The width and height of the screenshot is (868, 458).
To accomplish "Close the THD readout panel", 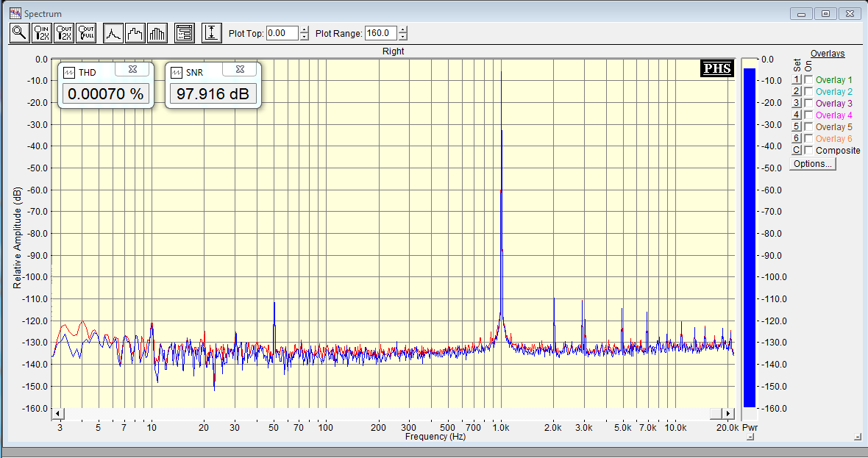I will click(133, 69).
